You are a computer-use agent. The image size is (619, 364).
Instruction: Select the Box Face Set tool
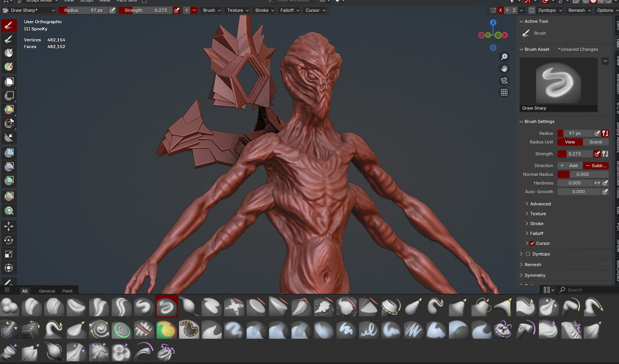coord(9,109)
